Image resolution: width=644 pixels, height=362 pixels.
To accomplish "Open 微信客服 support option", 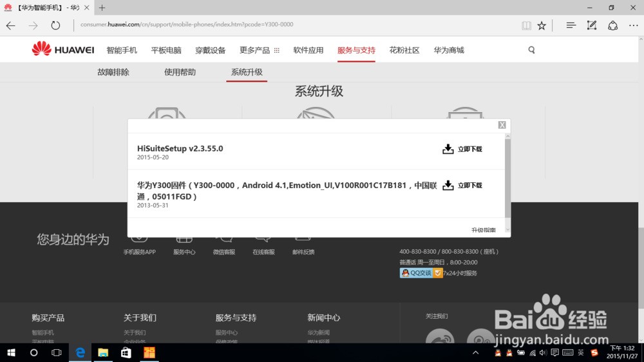I will [x=224, y=252].
